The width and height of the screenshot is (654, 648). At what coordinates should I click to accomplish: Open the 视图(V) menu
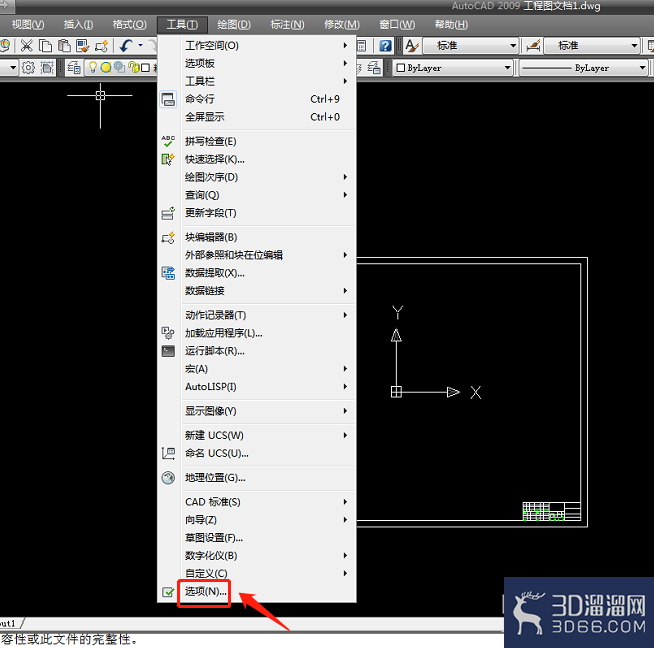pos(28,25)
